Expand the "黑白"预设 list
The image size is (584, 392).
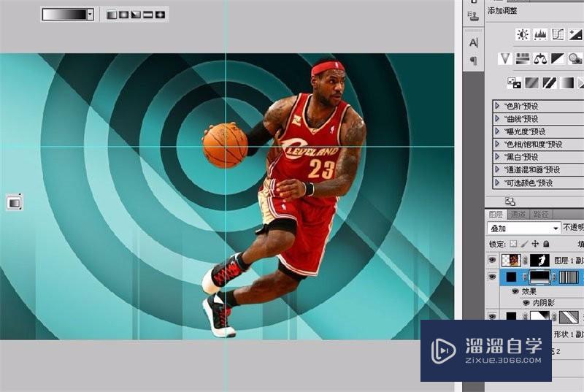pos(497,157)
